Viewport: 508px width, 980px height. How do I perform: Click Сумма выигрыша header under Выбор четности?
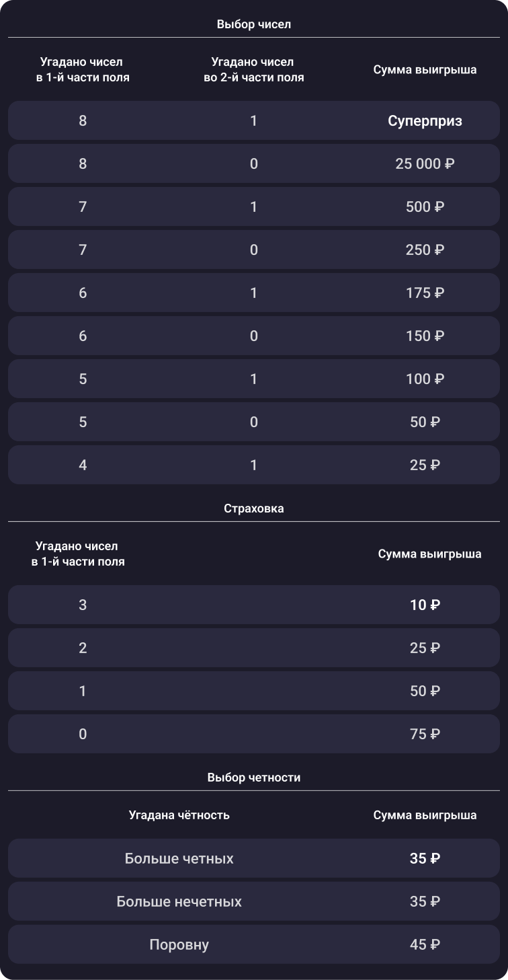tap(425, 815)
